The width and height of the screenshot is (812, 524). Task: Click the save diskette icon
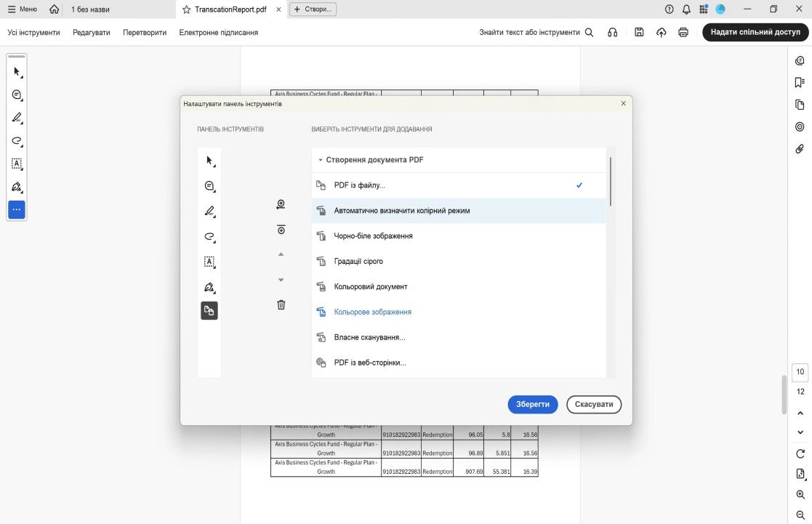(639, 32)
